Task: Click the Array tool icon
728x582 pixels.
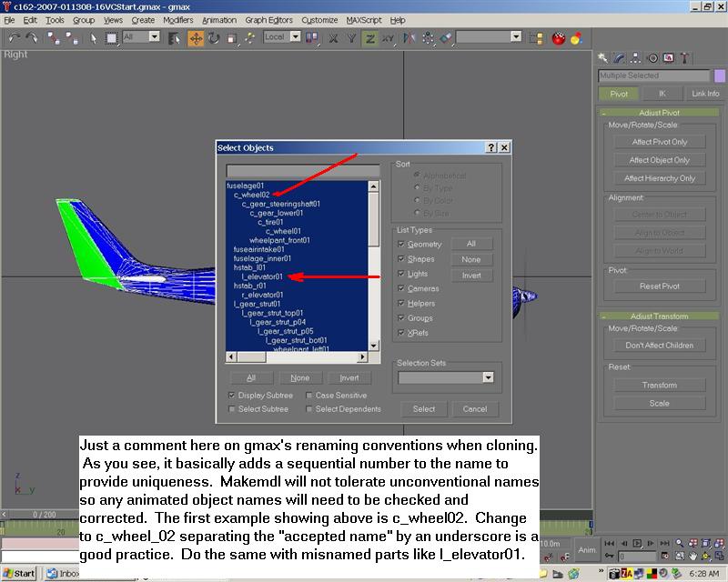Action: (x=428, y=38)
